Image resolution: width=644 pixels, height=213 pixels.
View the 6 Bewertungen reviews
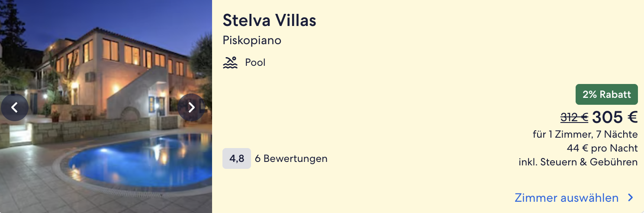click(x=291, y=158)
